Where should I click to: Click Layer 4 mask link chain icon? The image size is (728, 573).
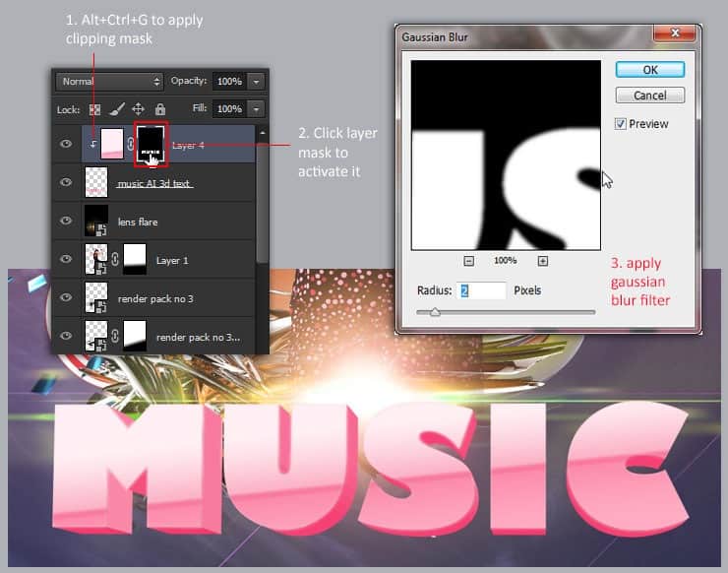point(130,144)
